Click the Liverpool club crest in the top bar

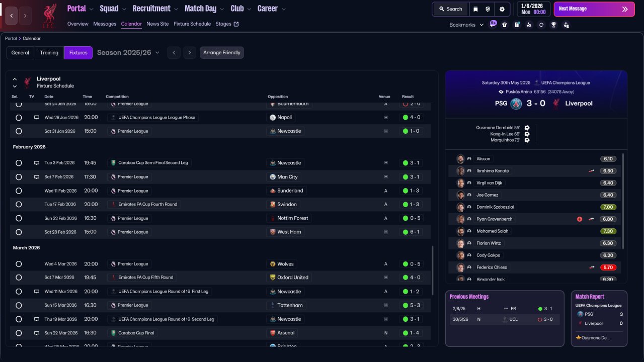(x=49, y=15)
